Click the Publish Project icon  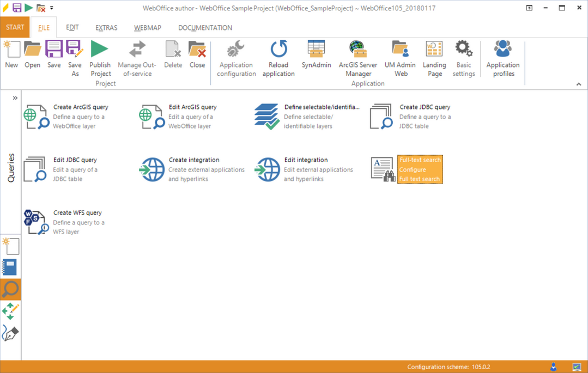point(100,50)
